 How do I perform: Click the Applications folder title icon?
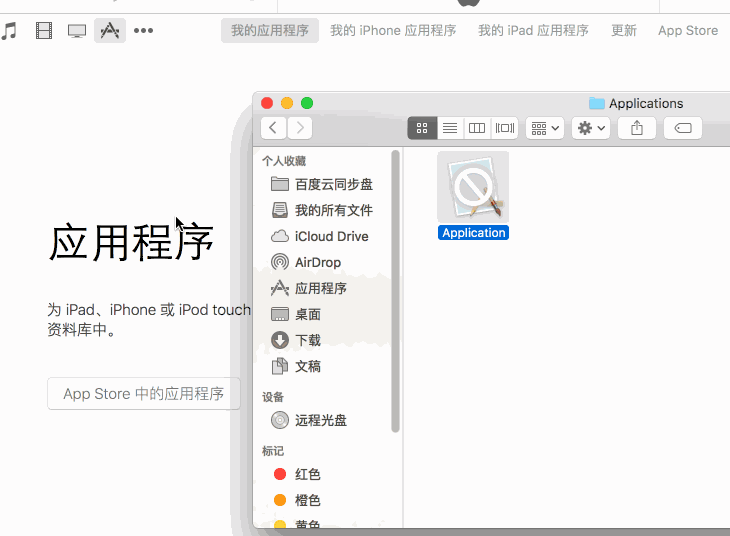(x=596, y=103)
